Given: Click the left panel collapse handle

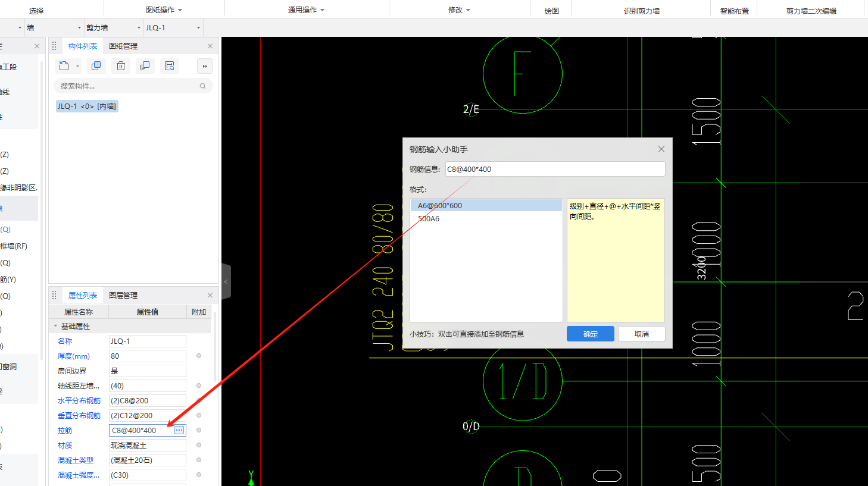Looking at the screenshot, I should [226, 281].
